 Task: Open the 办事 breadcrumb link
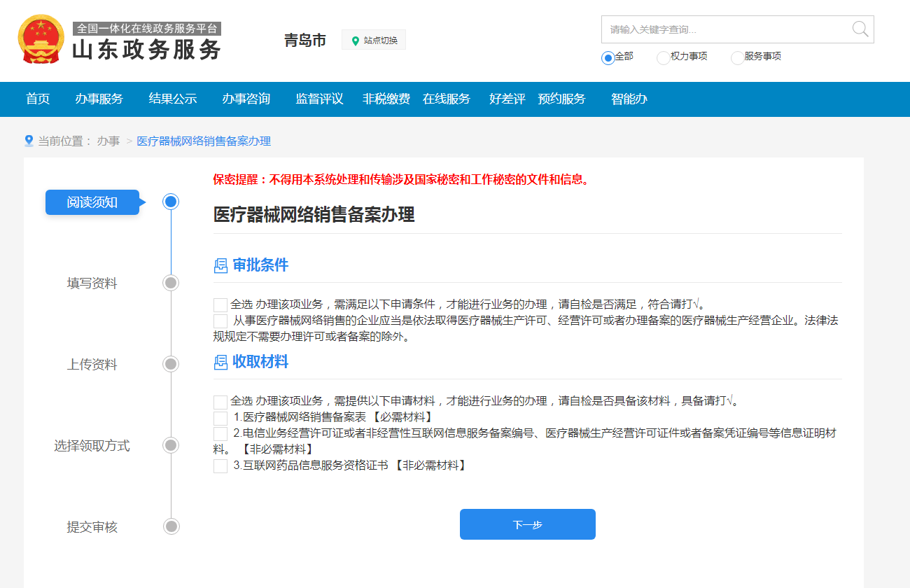point(108,140)
